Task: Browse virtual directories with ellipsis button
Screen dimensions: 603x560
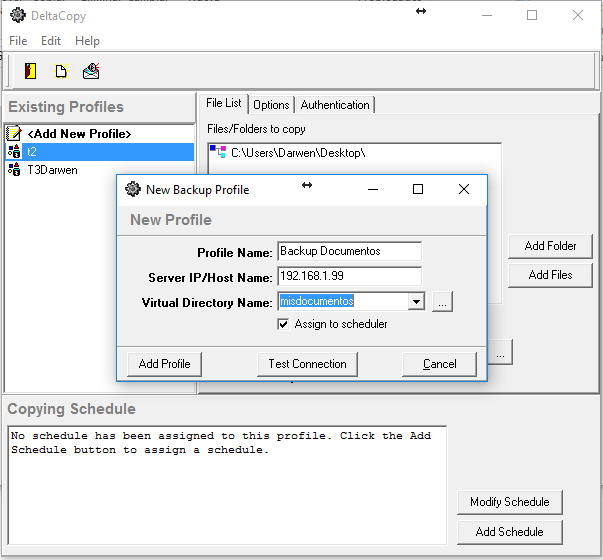Action: pos(442,302)
